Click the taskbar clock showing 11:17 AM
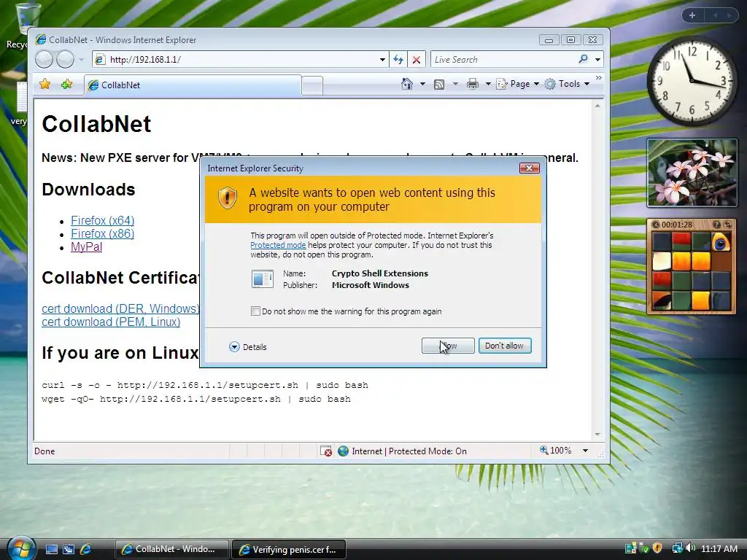The height and width of the screenshot is (560, 747). pos(719,548)
